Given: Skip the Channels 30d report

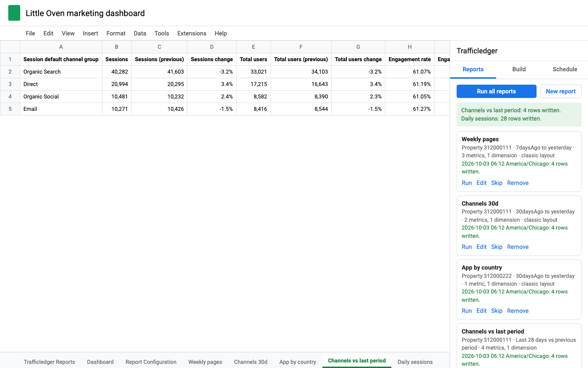Looking at the screenshot, I should pos(497,247).
